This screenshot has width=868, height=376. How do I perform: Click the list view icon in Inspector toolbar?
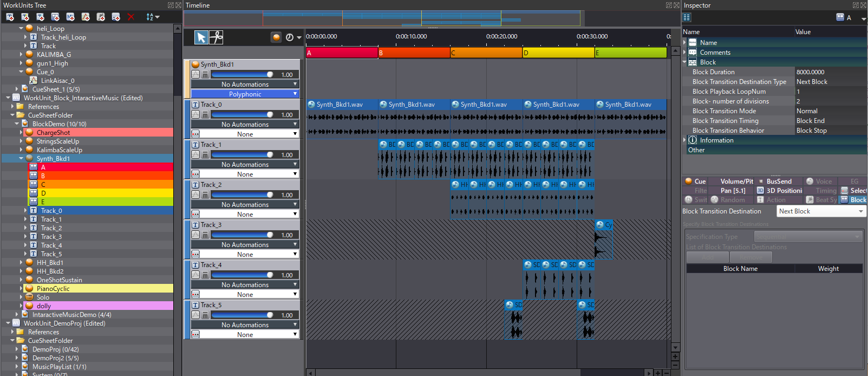click(687, 17)
